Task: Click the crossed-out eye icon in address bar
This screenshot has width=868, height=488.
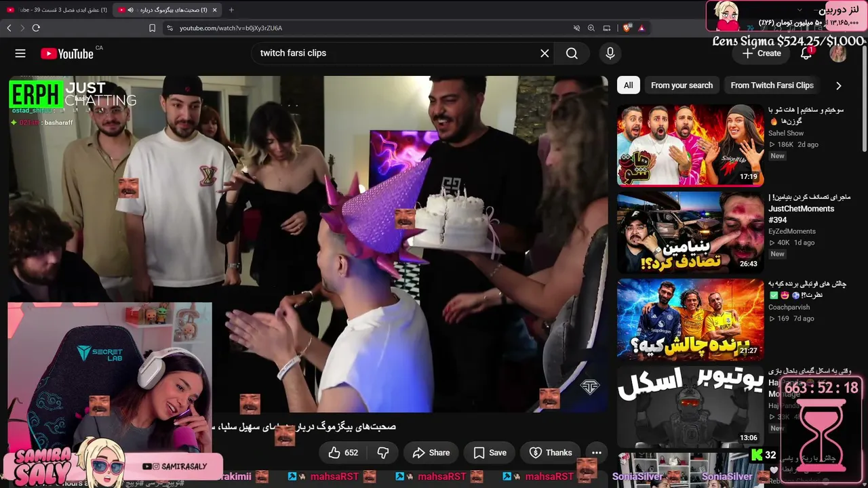Action: (x=576, y=28)
